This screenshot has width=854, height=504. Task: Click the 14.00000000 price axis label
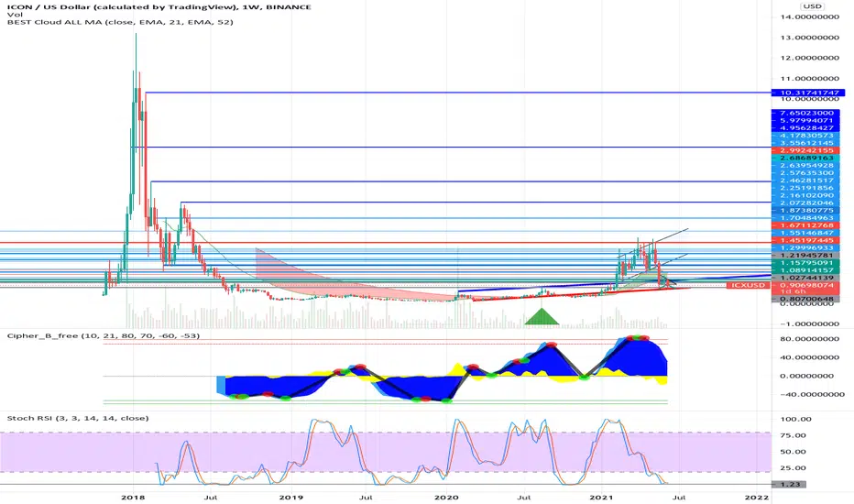[x=809, y=16]
